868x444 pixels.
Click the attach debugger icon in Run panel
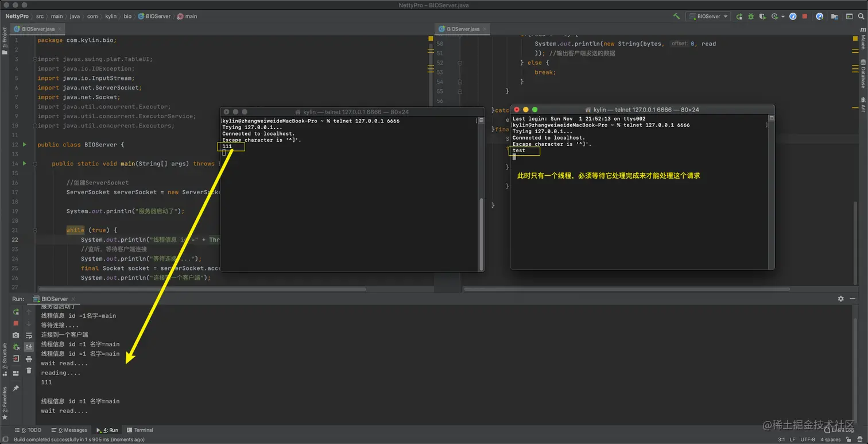(16, 347)
